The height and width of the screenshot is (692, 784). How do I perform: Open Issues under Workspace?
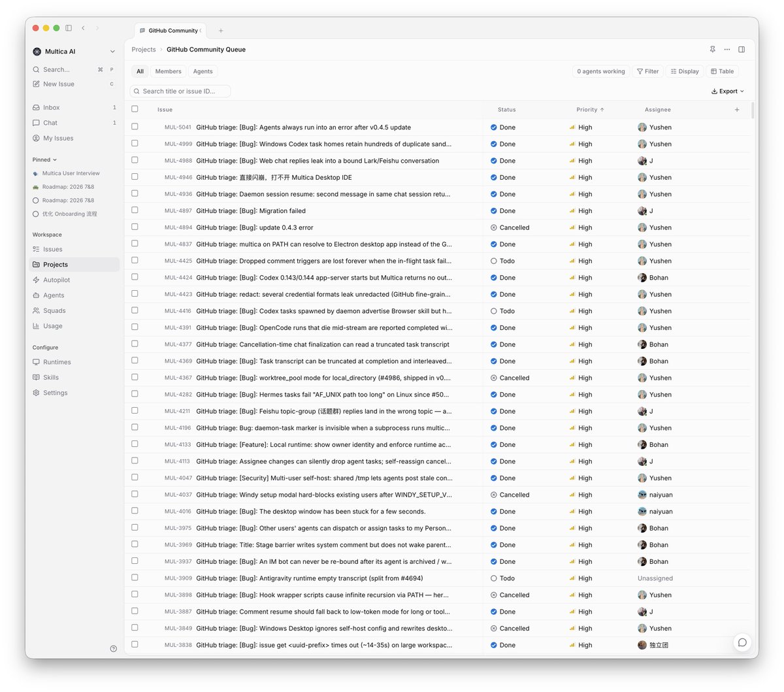(x=74, y=249)
